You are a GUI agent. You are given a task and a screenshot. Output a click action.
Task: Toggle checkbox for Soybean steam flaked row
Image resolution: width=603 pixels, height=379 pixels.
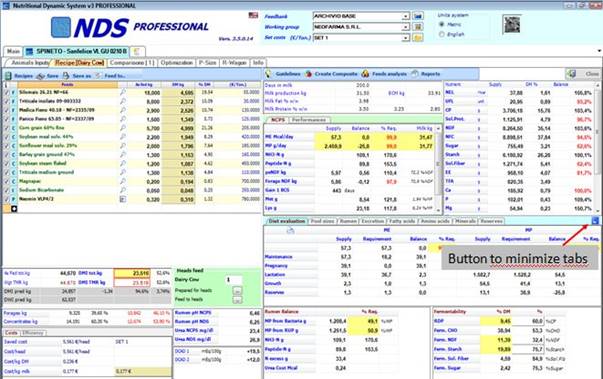coord(6,163)
